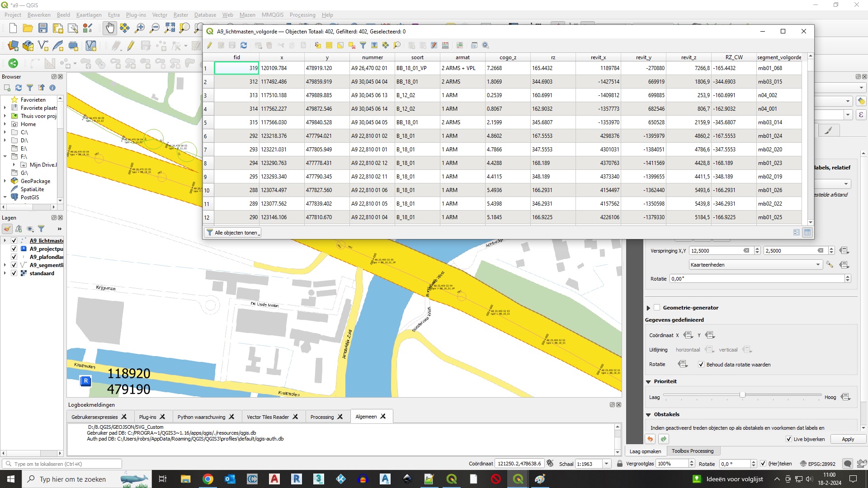Image resolution: width=868 pixels, height=488 pixels.
Task: Toggle the Live bijwerken checkbox
Action: pos(789,439)
